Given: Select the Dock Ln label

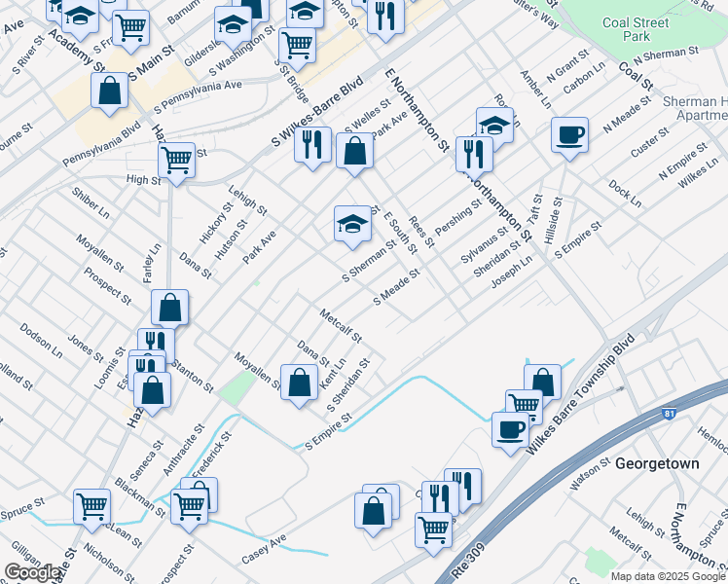Looking at the screenshot, I should pyautogui.click(x=625, y=194).
